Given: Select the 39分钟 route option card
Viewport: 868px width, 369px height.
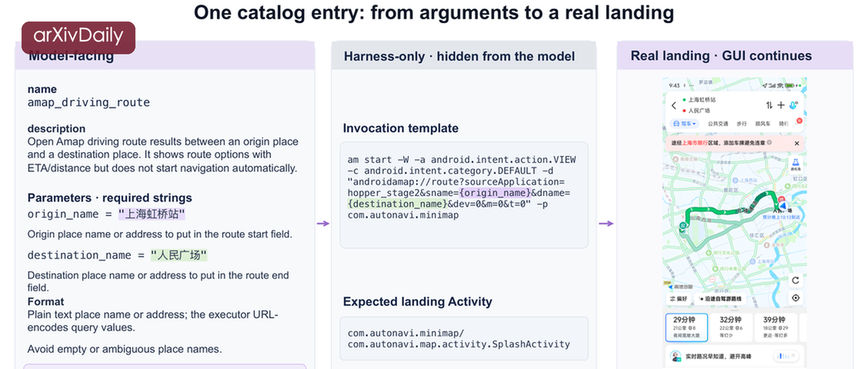Looking at the screenshot, I should pos(776,327).
